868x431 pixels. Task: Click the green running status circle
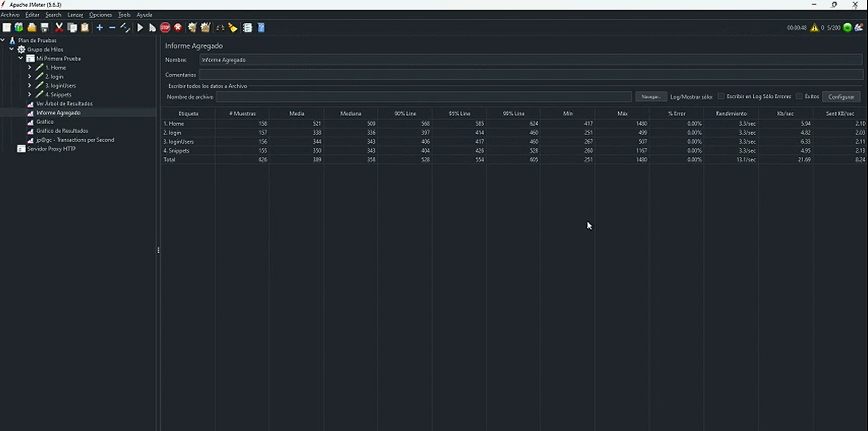[x=848, y=28]
